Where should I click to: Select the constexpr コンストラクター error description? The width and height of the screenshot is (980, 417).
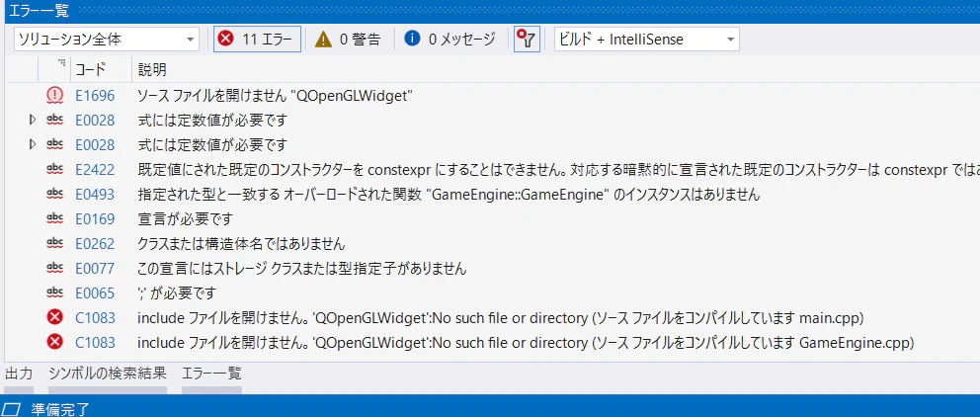coord(558,169)
